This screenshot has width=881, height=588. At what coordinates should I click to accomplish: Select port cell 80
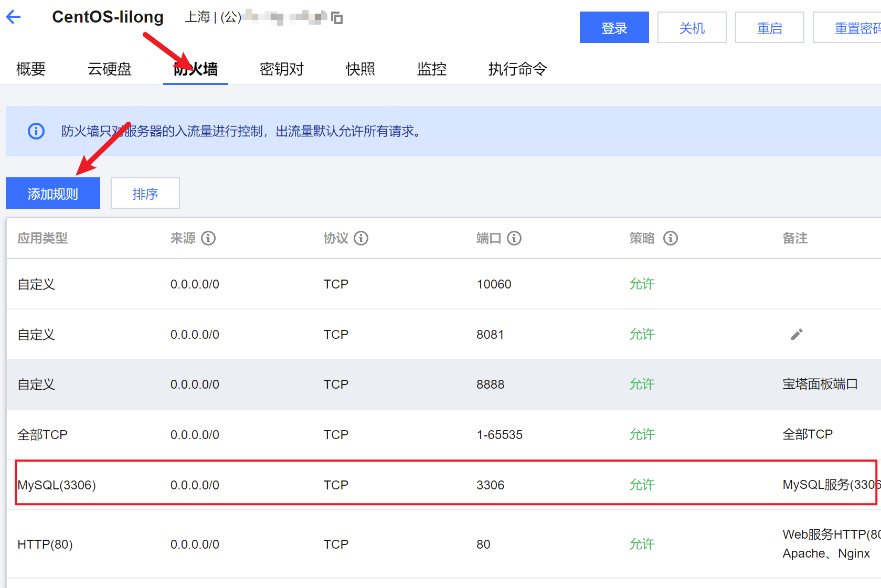(x=483, y=544)
